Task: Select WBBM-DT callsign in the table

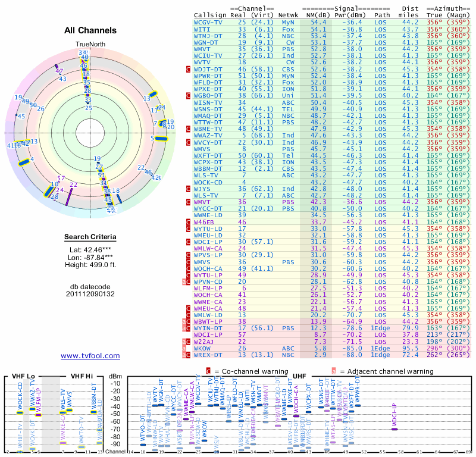Action: (208, 168)
